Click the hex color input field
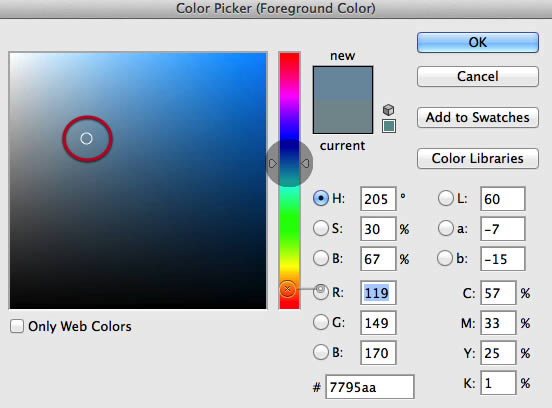Image resolution: width=552 pixels, height=408 pixels. (x=370, y=387)
